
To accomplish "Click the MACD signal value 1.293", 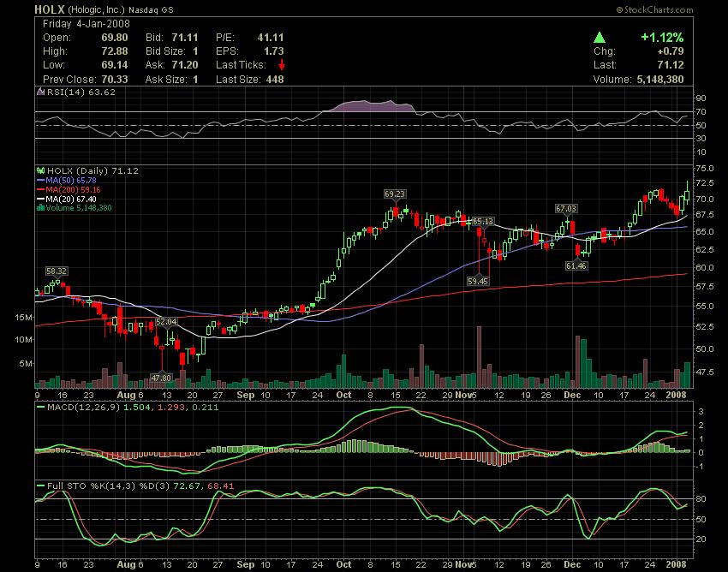I will click(170, 408).
